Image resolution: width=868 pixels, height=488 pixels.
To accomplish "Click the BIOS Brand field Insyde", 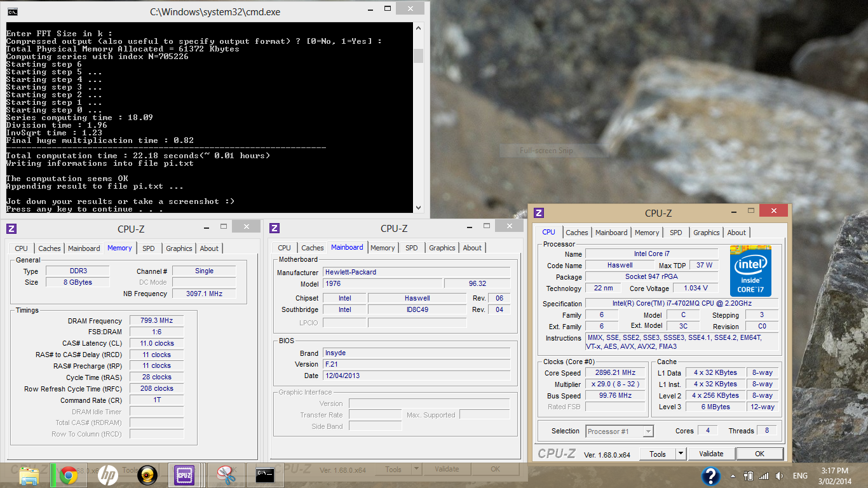I will pos(416,353).
